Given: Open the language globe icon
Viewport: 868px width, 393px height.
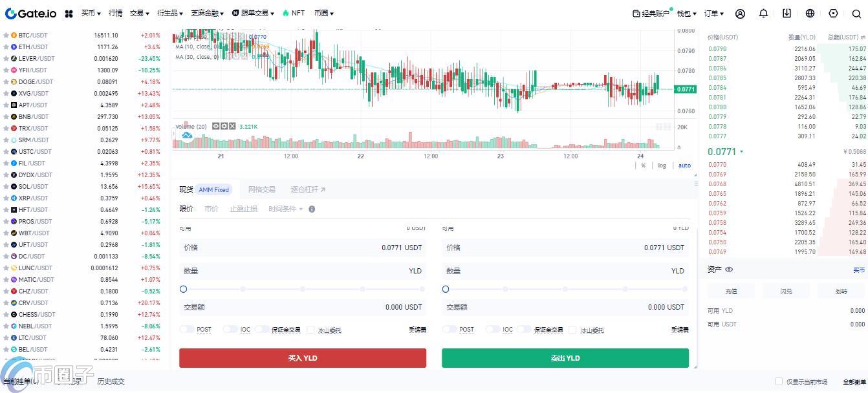Looking at the screenshot, I should [x=810, y=14].
